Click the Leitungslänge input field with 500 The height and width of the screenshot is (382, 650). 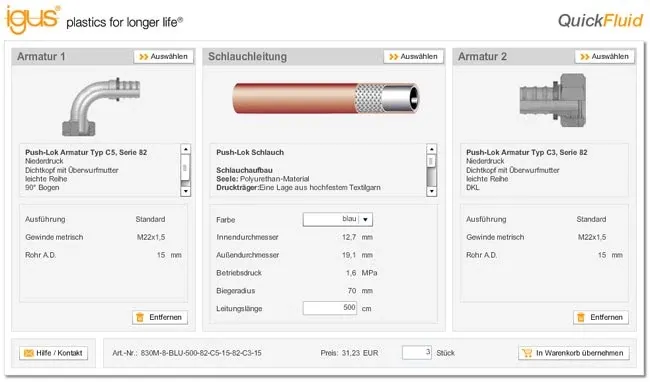click(x=330, y=308)
